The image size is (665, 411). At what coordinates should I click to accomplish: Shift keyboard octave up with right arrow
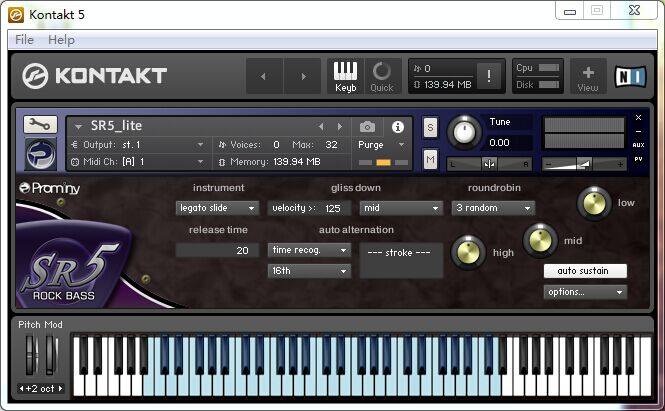coord(60,388)
